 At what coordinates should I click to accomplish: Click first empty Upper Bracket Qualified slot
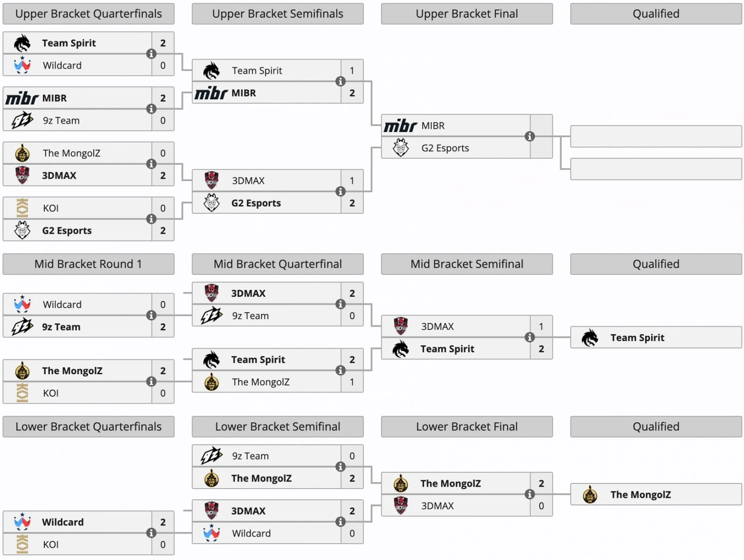pyautogui.click(x=656, y=136)
